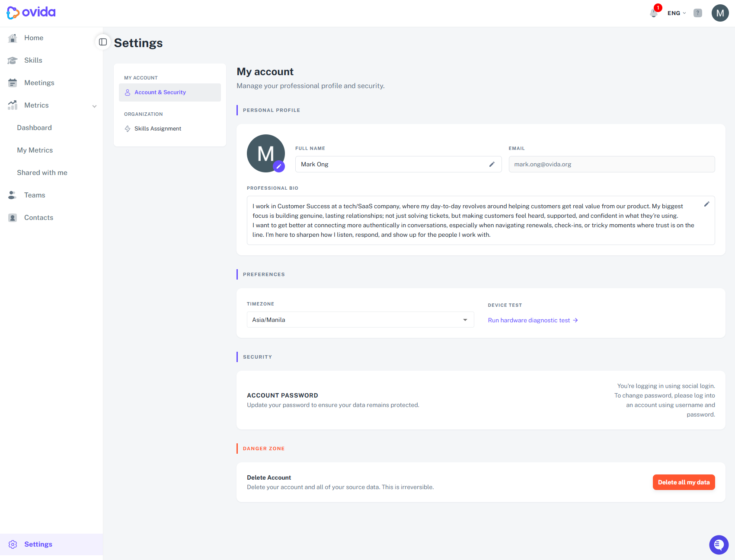Viewport: 735px width, 560px height.
Task: Click the Metrics chart icon
Action: (x=13, y=105)
